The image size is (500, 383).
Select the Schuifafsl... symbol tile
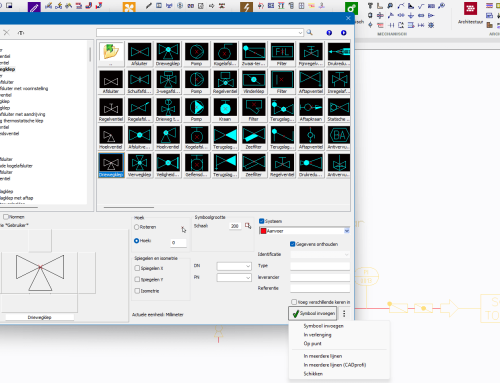click(140, 82)
